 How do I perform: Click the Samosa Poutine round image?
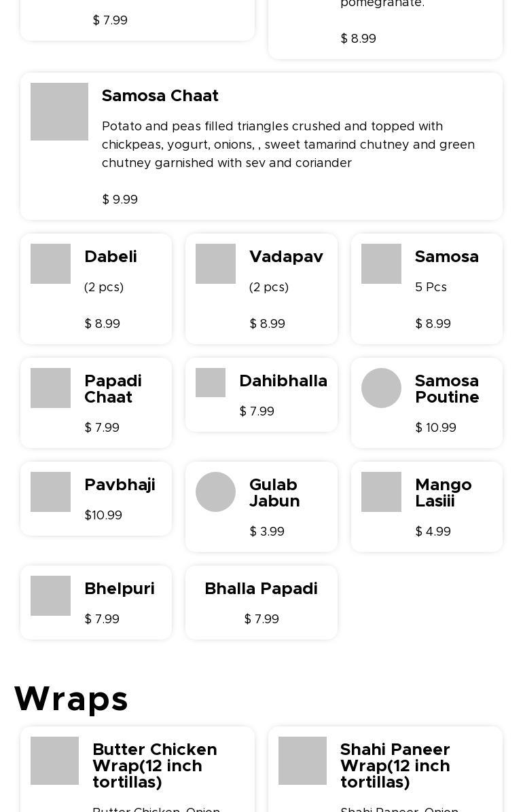(381, 388)
